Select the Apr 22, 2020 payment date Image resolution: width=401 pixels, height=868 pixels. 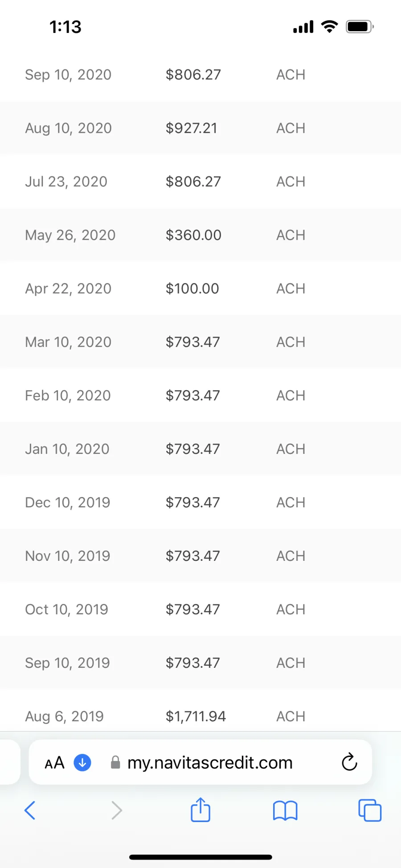tap(68, 288)
